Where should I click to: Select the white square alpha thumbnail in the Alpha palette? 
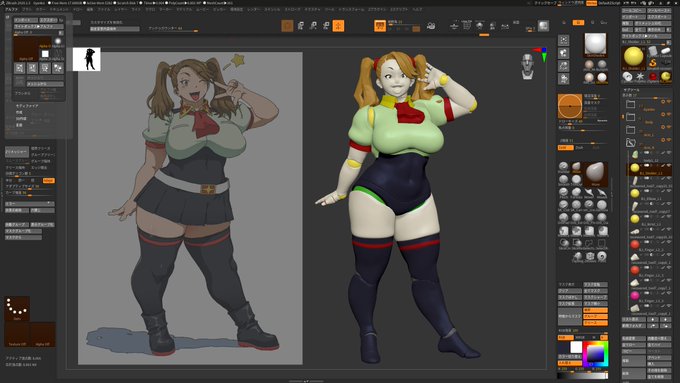(x=45, y=54)
